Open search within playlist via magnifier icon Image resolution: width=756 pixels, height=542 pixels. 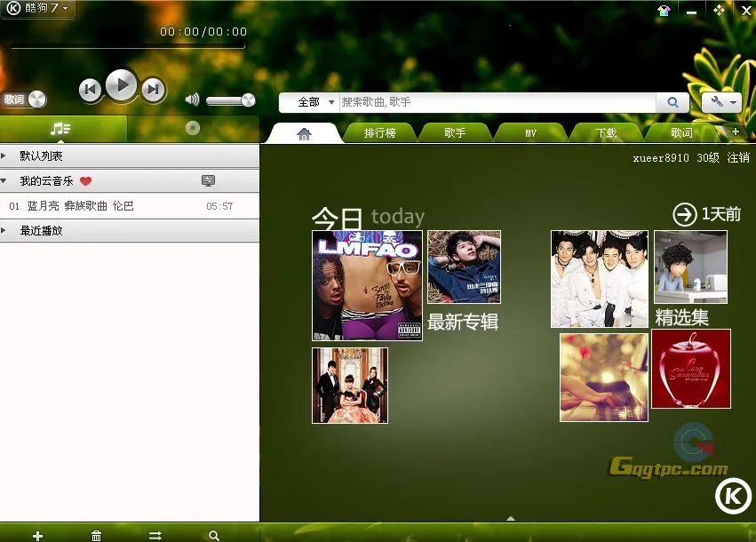tap(213, 536)
